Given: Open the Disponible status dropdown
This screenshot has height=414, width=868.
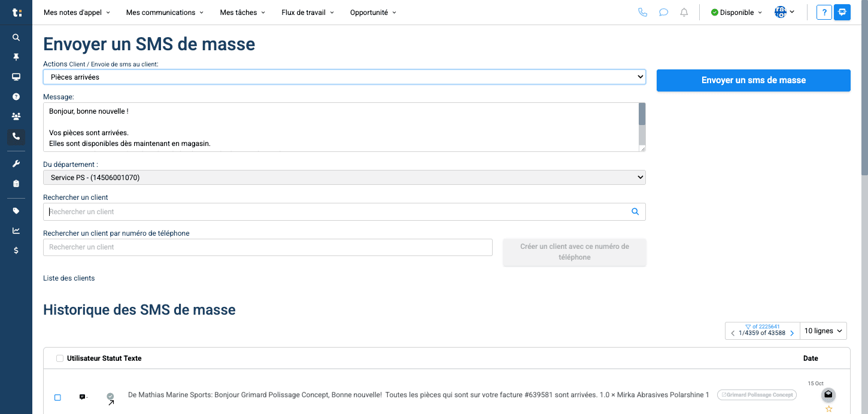Looking at the screenshot, I should click(x=736, y=12).
